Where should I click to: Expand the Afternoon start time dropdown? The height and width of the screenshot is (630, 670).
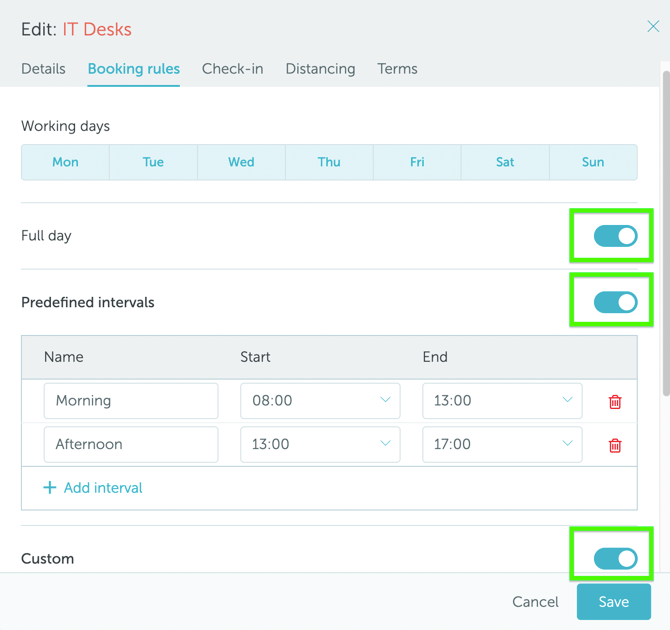click(x=320, y=444)
